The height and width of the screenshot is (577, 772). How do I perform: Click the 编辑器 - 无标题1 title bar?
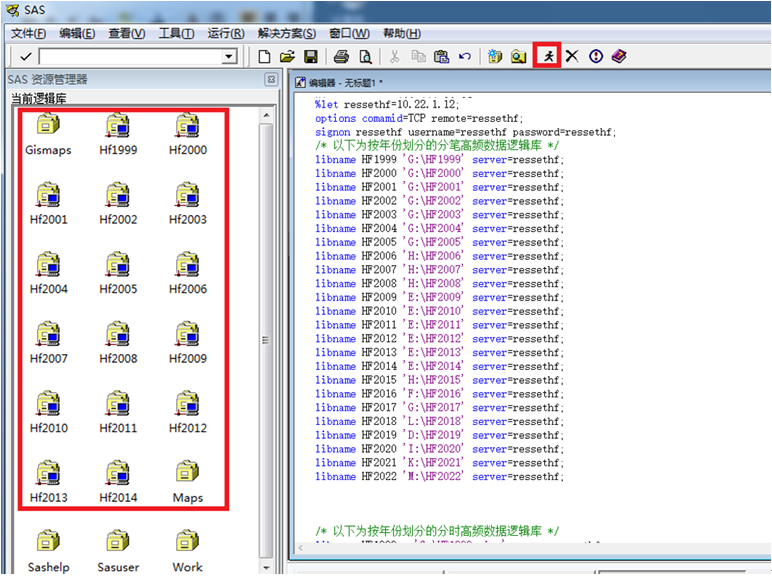pyautogui.click(x=531, y=82)
